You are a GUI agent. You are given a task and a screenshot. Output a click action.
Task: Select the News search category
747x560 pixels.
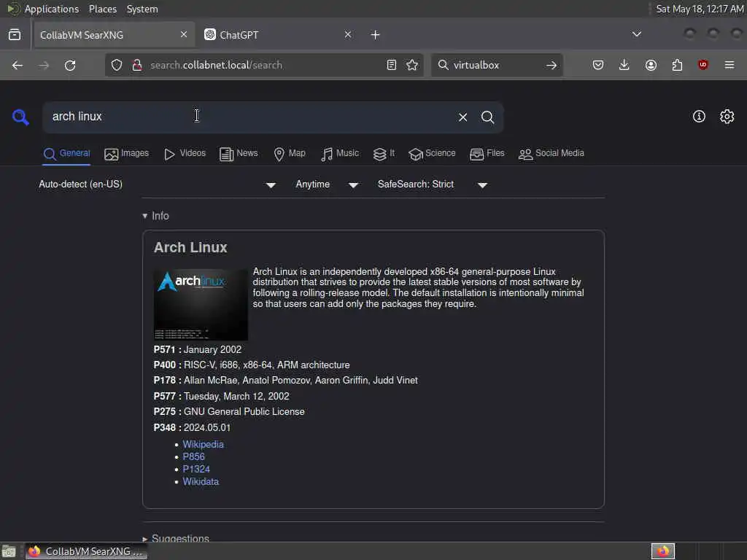pos(239,154)
